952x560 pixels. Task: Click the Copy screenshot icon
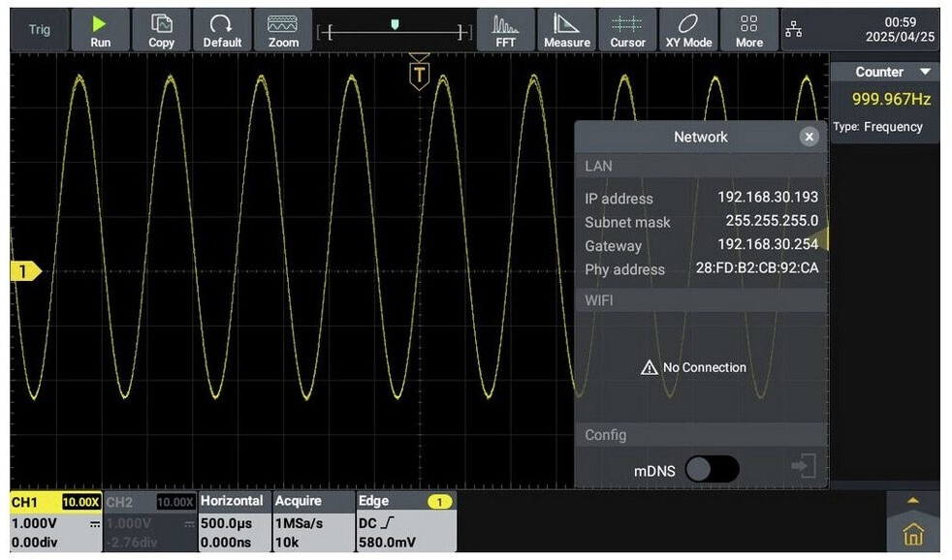tap(161, 30)
